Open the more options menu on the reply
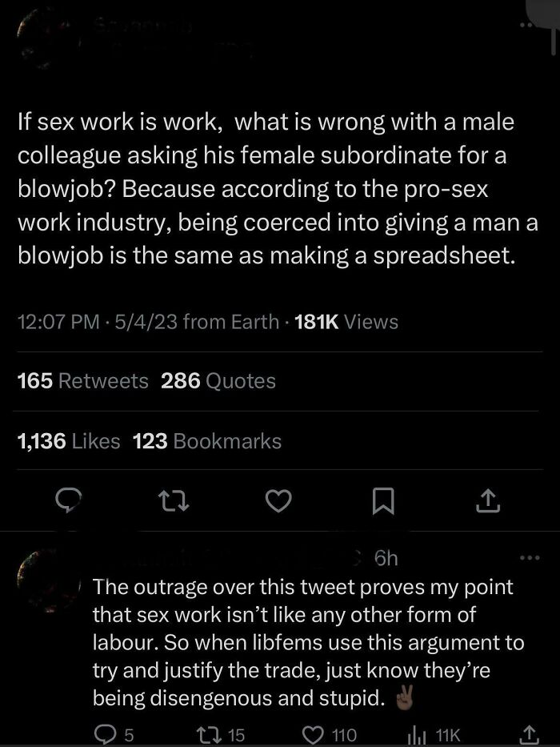This screenshot has width=560, height=747. pos(528,555)
